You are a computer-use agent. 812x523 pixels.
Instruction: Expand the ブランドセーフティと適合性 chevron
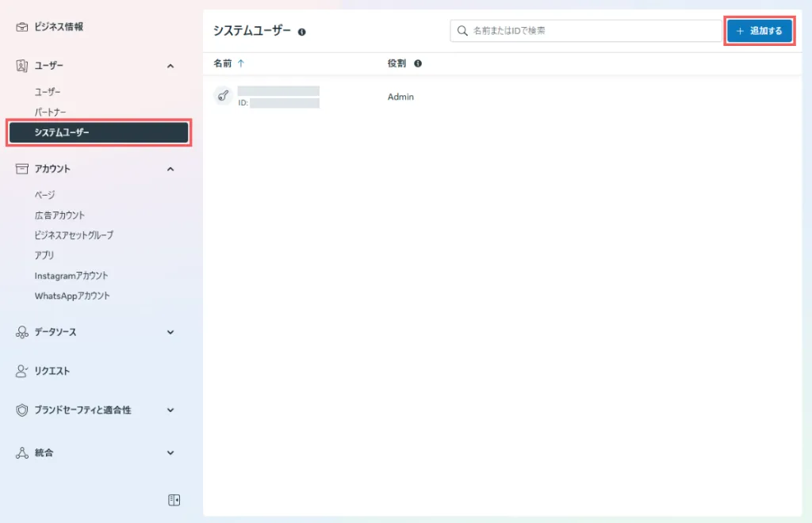[170, 410]
